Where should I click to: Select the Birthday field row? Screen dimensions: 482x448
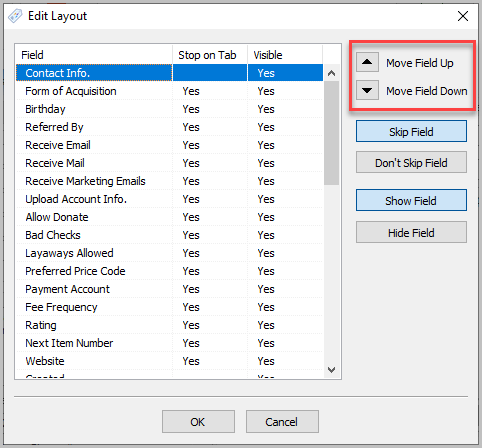[x=169, y=109]
